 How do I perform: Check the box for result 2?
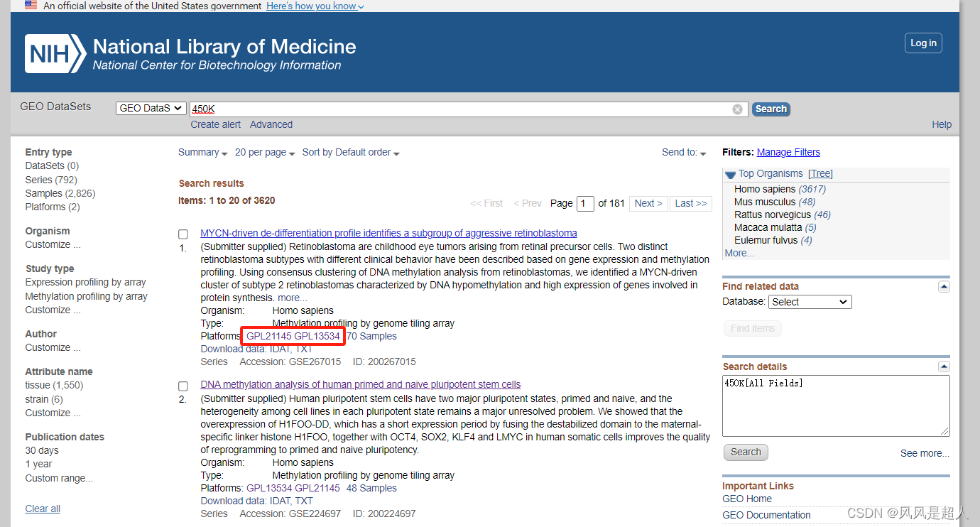(x=183, y=386)
